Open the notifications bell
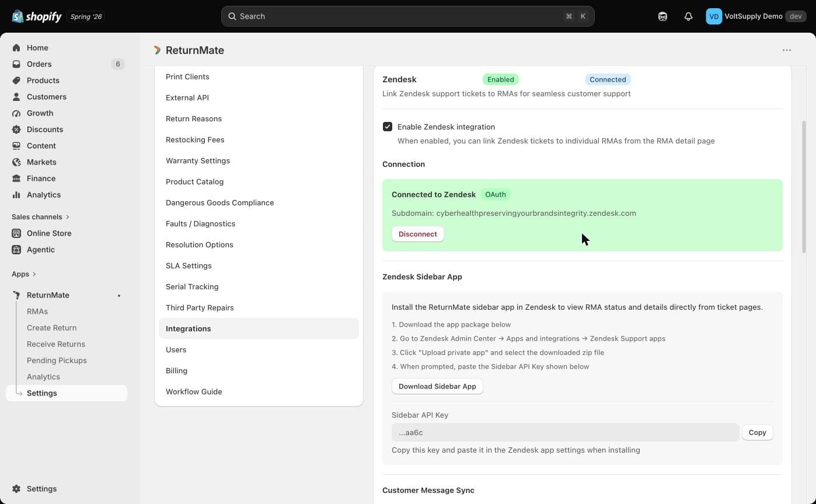The width and height of the screenshot is (816, 504). [x=688, y=16]
